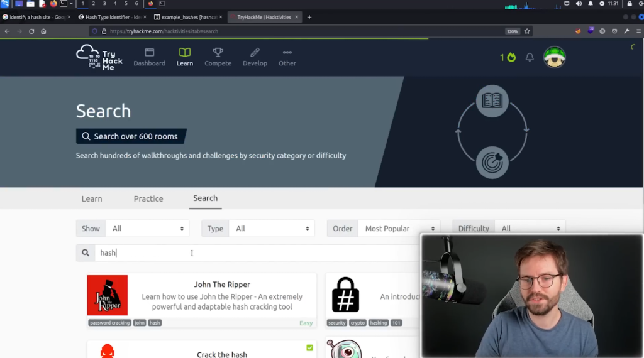Open the Firefox hamburger menu
This screenshot has width=644, height=358.
639,31
